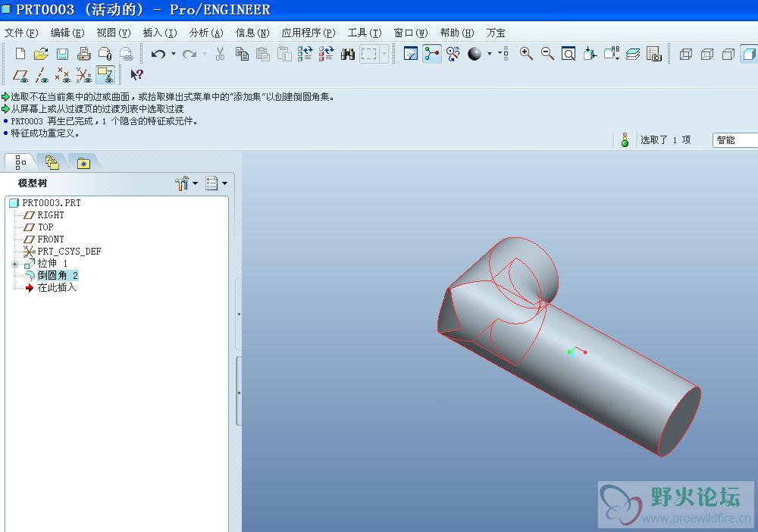
Task: Switch display to hidden line mode
Action: [x=706, y=54]
